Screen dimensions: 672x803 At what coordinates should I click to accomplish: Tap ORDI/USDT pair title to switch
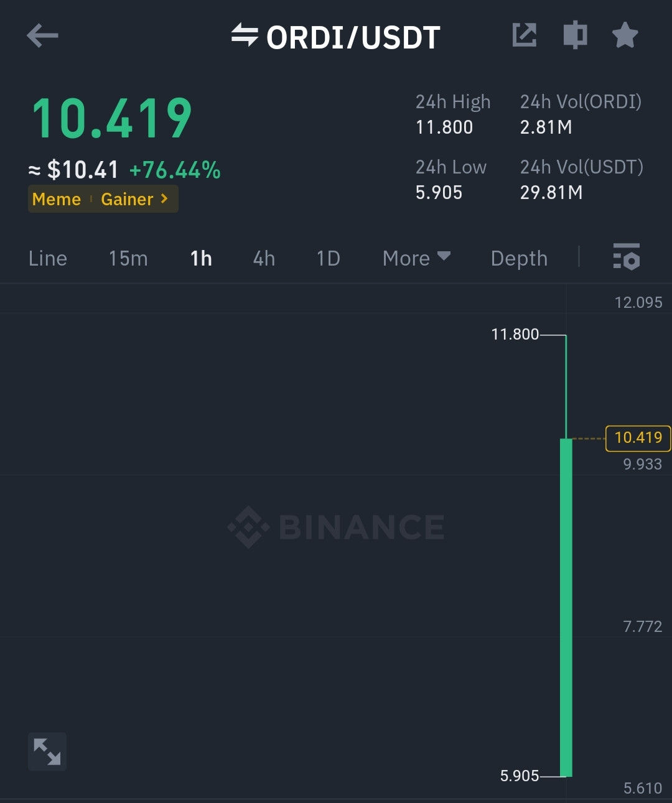click(x=353, y=37)
